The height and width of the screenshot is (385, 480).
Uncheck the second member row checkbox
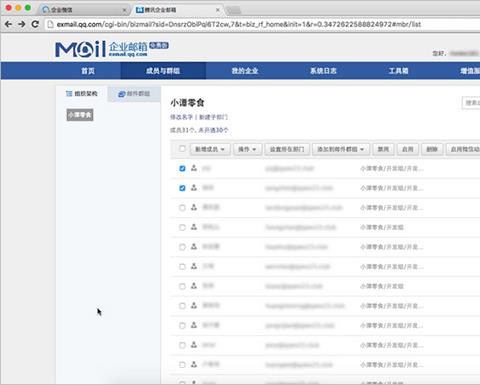(x=182, y=188)
